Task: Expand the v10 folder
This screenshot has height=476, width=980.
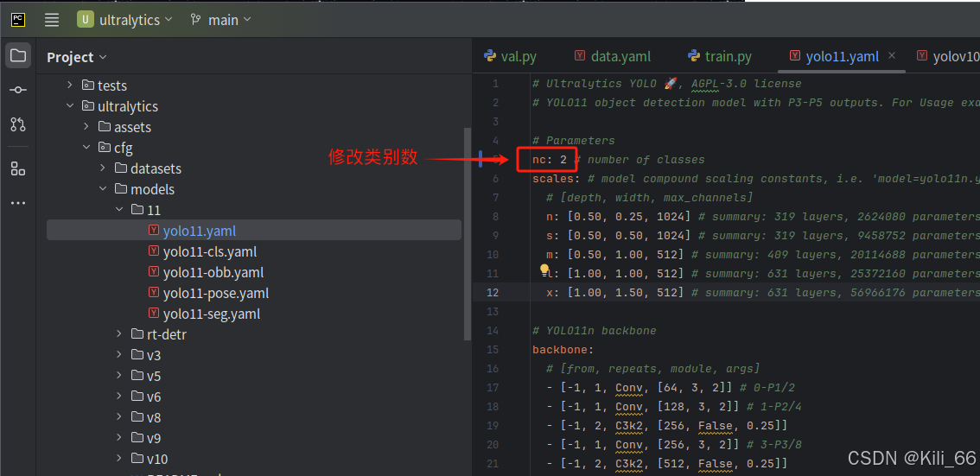Action: [x=118, y=459]
